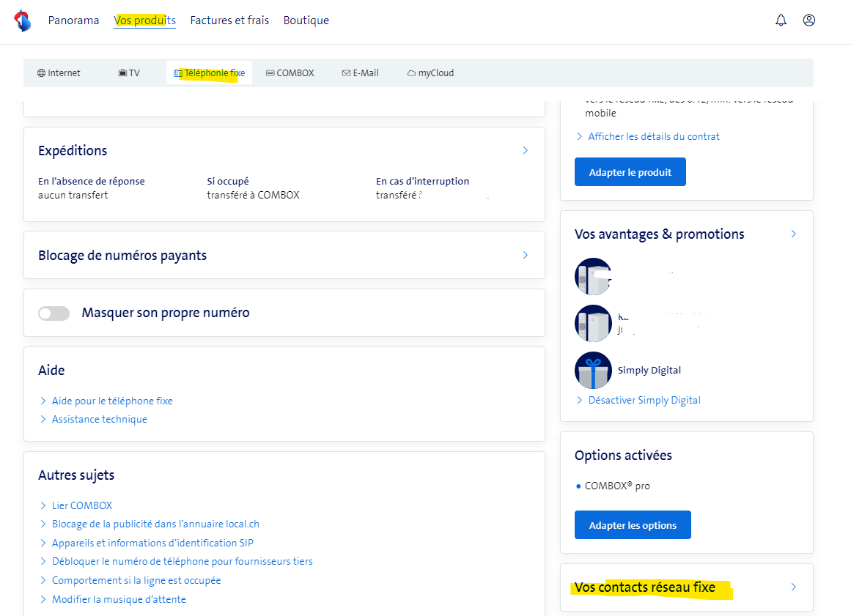The height and width of the screenshot is (616, 851).
Task: Open Vos avantages & promotions chevron
Action: 793,234
